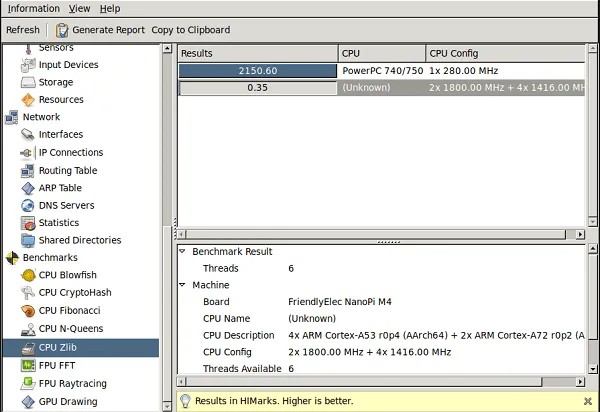600x412 pixels.
Task: Select the CPU Fibonacci shell icon
Action: (28, 311)
